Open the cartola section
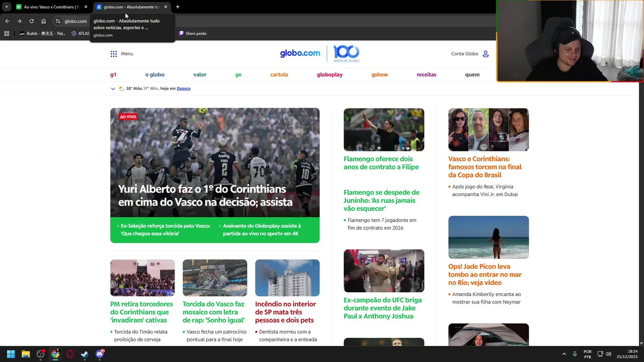 click(279, 74)
